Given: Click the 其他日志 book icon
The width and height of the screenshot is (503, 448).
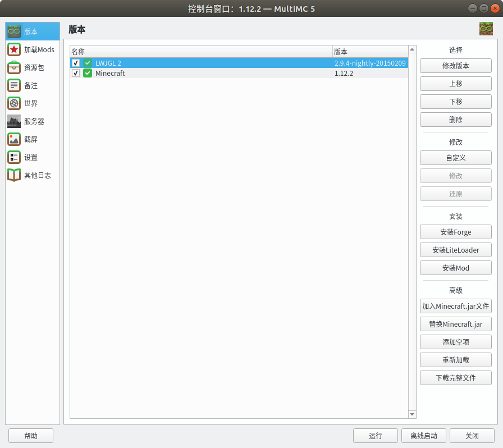Looking at the screenshot, I should click(14, 175).
